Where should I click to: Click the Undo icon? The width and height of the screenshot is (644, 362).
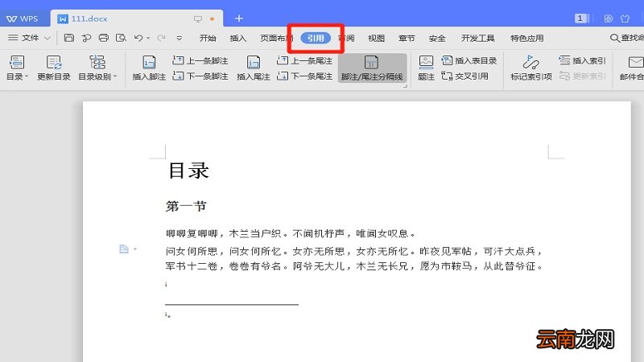(138, 38)
